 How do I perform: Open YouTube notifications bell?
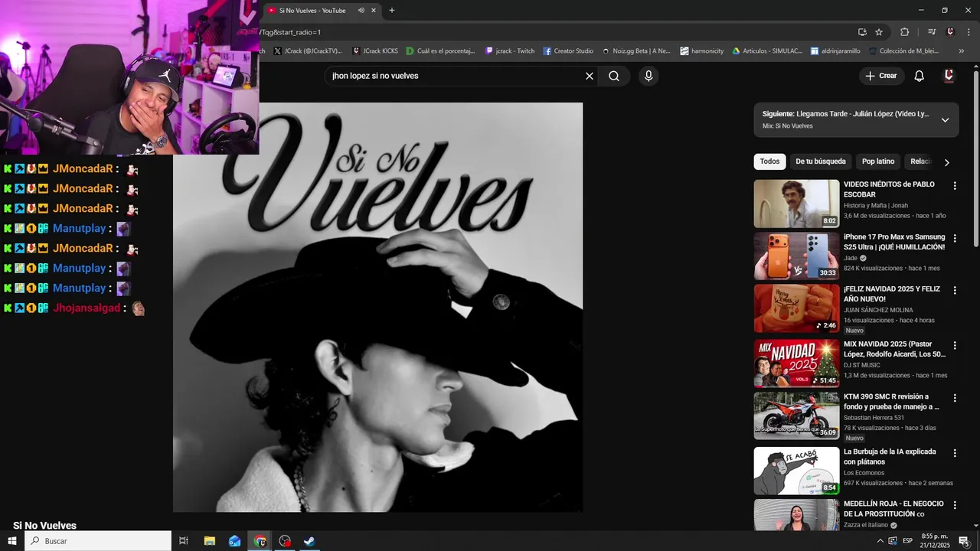pos(920,76)
